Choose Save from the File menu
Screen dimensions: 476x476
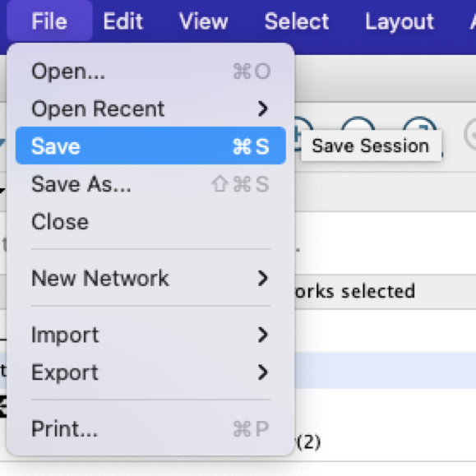click(150, 146)
